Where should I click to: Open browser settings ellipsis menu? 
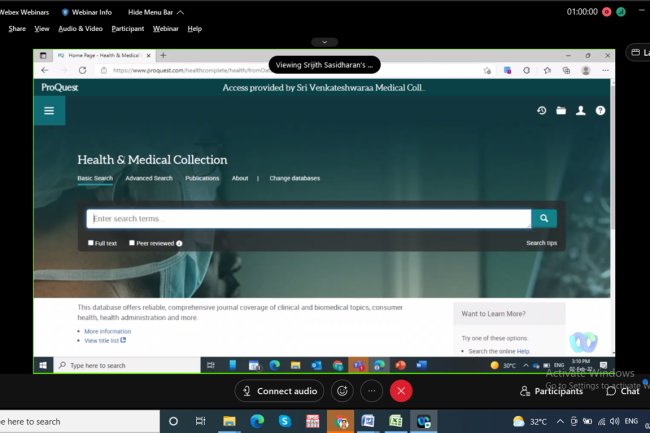605,70
